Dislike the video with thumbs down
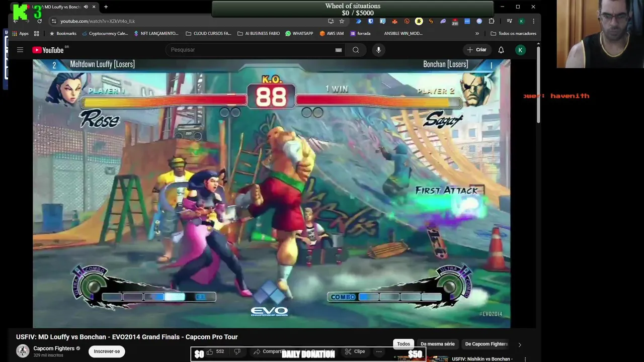644x362 pixels. click(237, 351)
